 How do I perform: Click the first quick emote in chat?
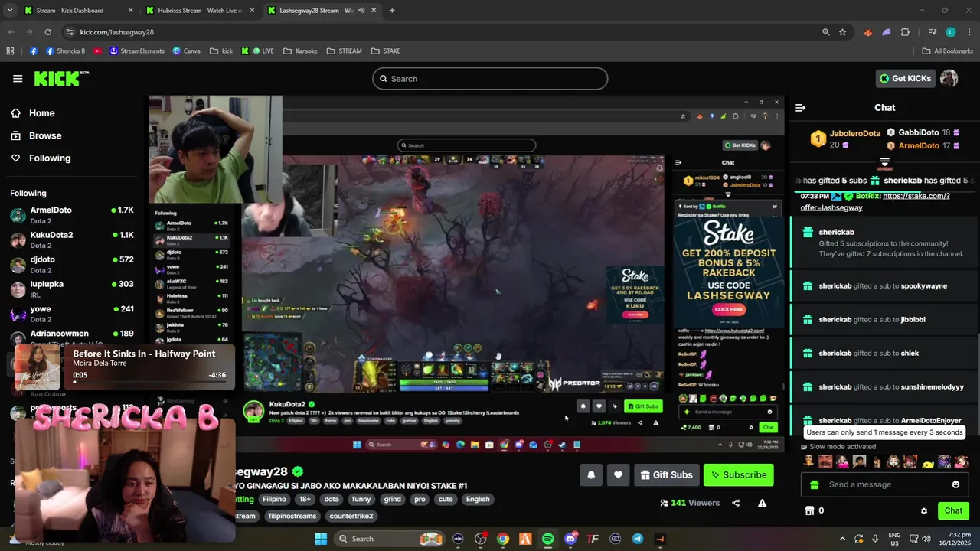tap(808, 461)
